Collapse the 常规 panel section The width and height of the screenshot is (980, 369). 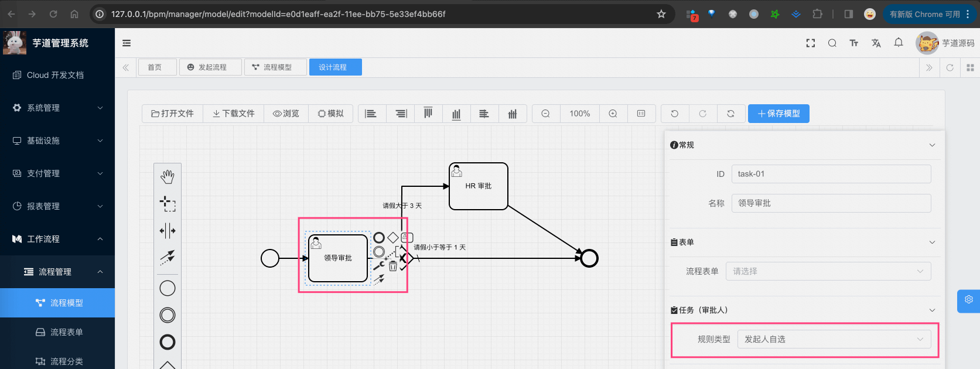click(932, 145)
